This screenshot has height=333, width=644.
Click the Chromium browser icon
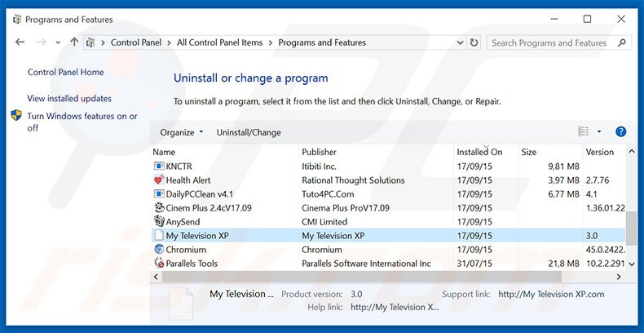[158, 249]
